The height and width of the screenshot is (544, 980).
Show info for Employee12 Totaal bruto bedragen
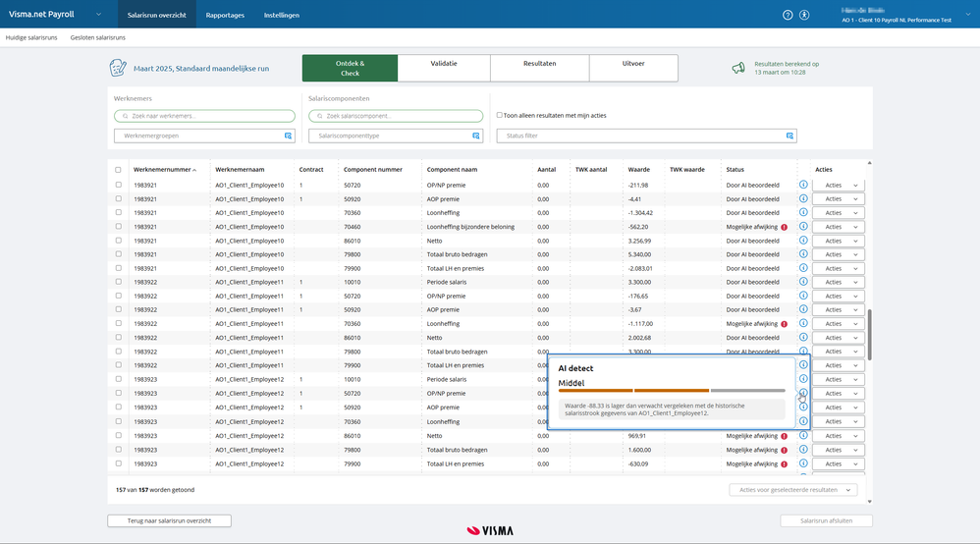(803, 450)
